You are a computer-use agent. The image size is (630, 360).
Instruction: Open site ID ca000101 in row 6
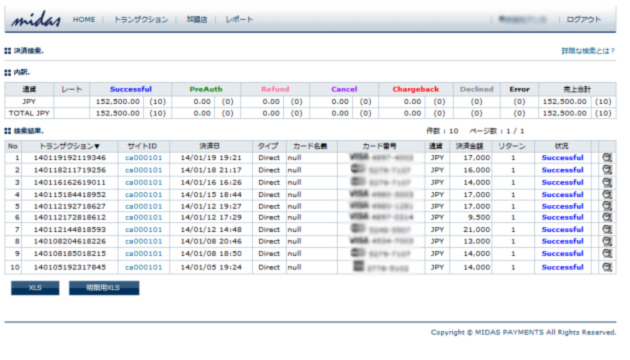(143, 217)
